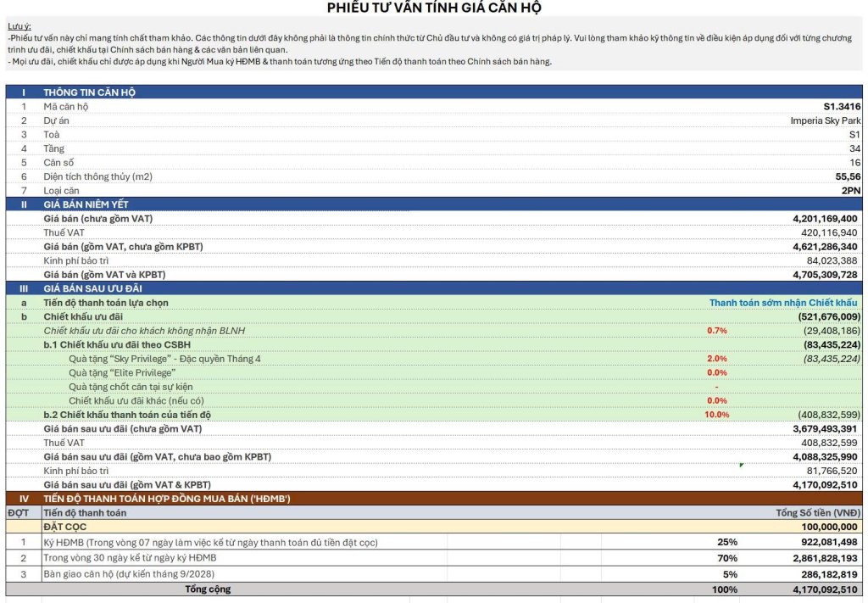Select the apartment type value 2PN
868x603 pixels.
[851, 191]
